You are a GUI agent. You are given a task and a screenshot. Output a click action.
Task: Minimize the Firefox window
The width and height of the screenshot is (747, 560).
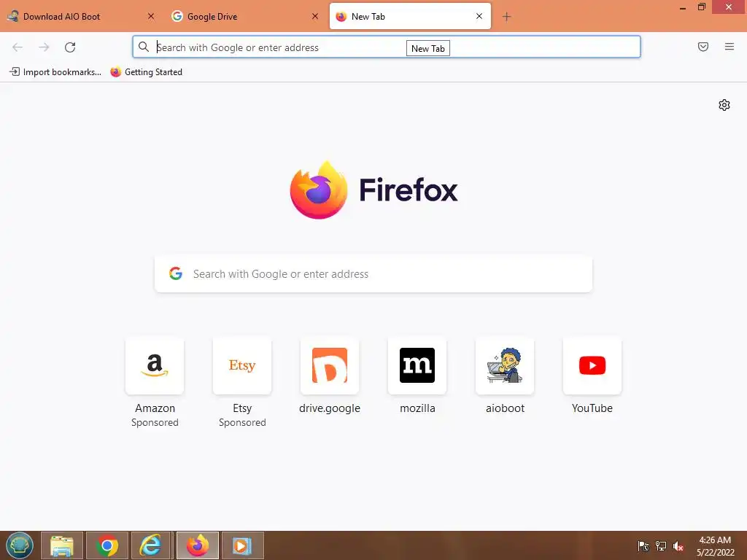[x=683, y=7]
